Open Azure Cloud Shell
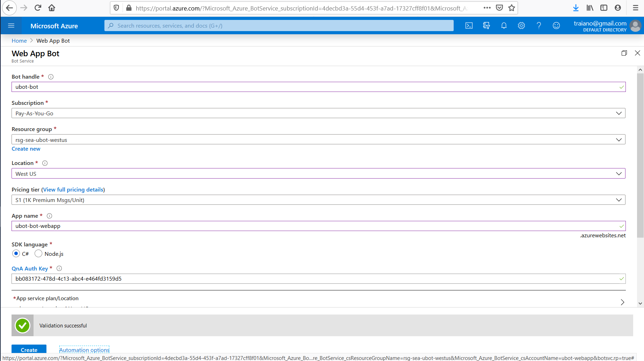644x361 pixels. pyautogui.click(x=469, y=26)
